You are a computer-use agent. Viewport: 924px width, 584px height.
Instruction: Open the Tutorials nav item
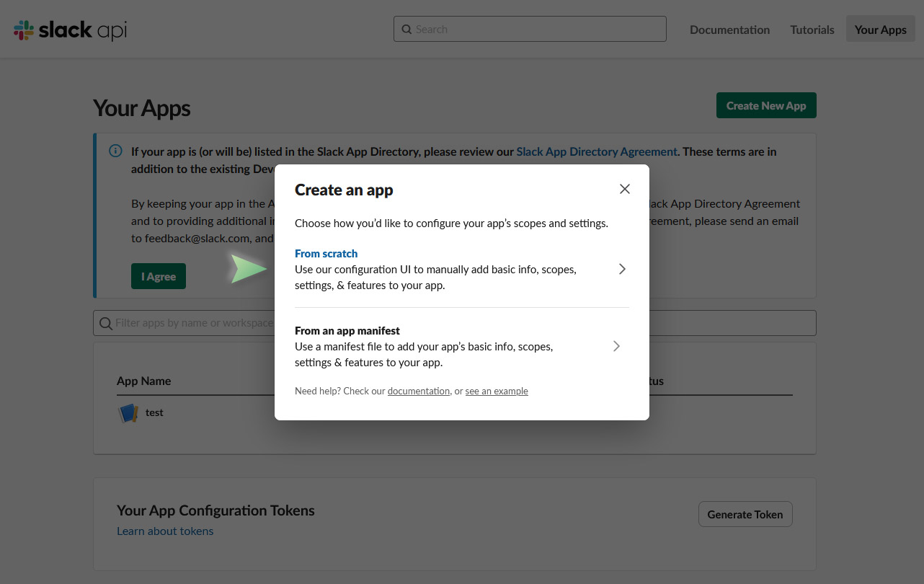tap(812, 30)
